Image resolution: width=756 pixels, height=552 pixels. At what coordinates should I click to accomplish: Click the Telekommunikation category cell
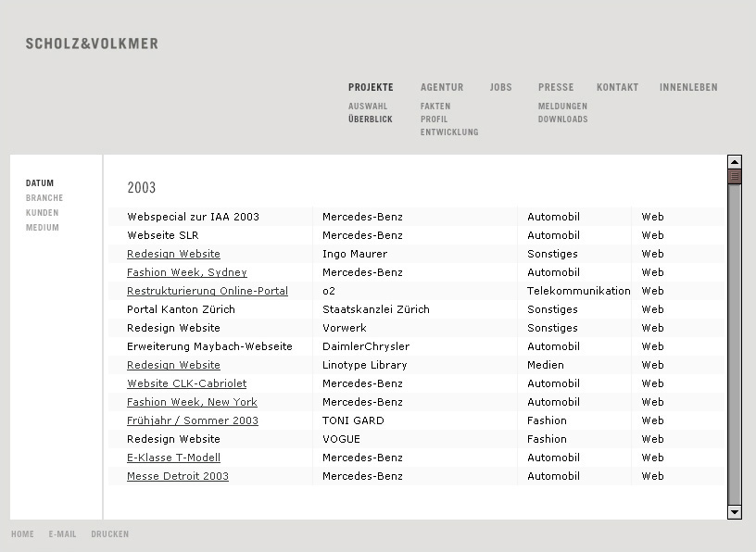(578, 291)
